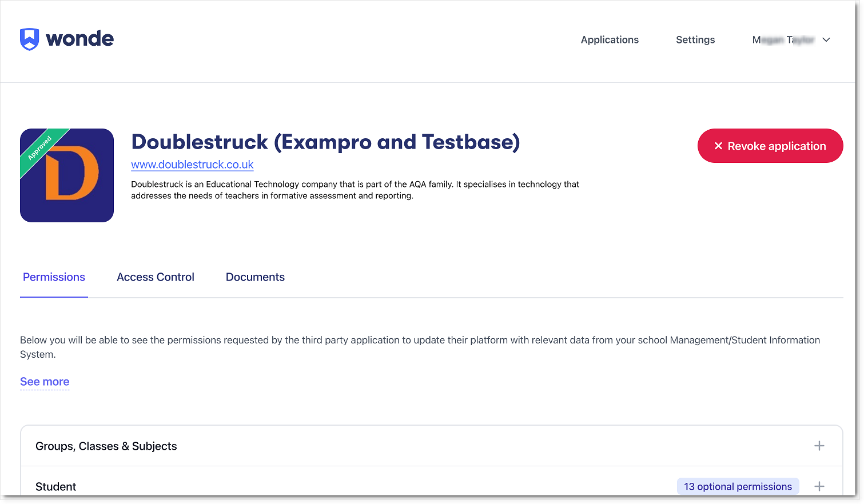
Task: Switch to the Access Control tab
Action: click(x=156, y=277)
